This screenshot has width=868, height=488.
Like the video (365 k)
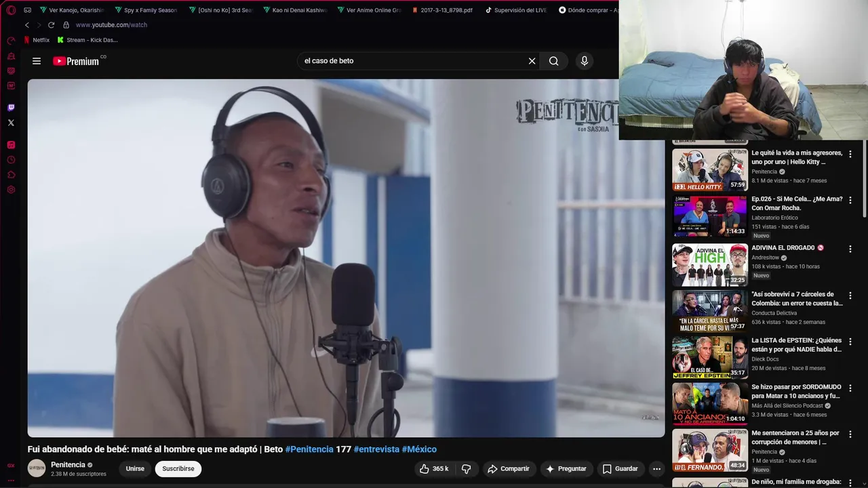point(434,469)
